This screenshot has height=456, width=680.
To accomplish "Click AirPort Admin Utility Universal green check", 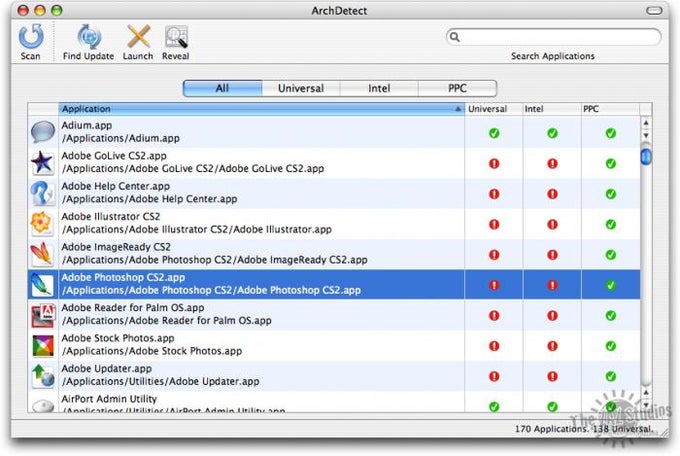I will (494, 407).
